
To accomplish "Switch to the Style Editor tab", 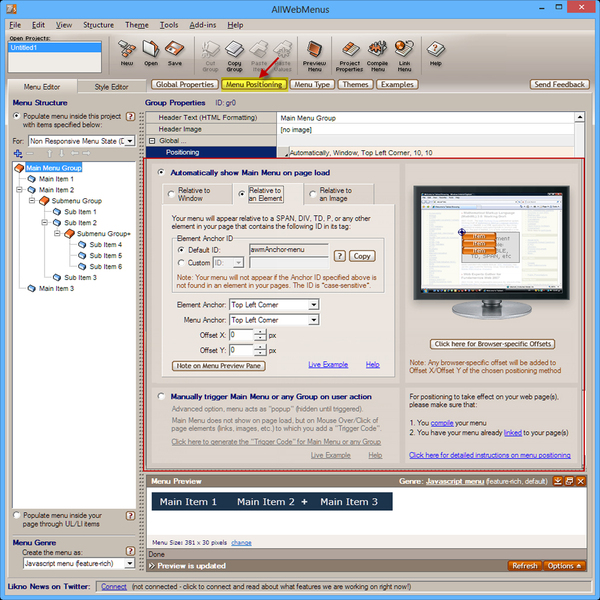I will click(111, 87).
